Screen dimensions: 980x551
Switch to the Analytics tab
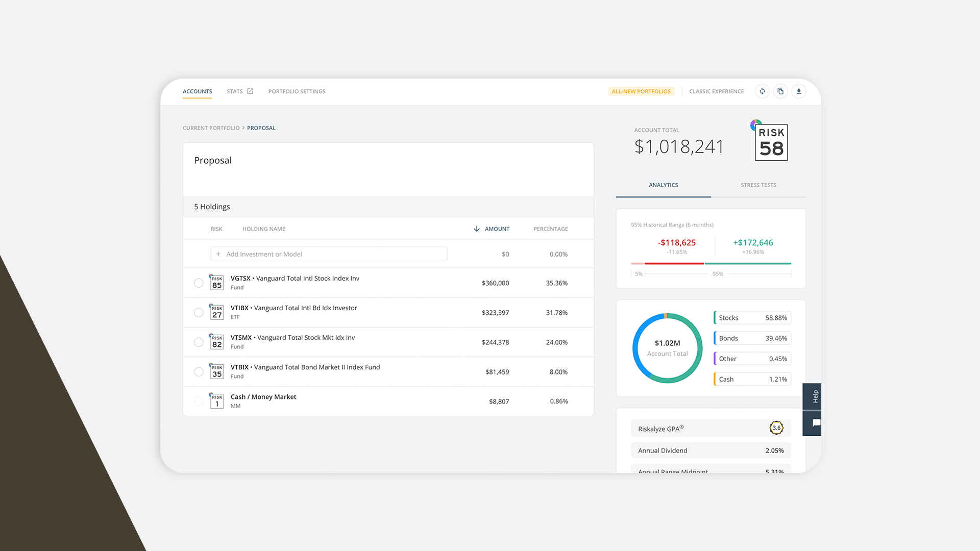coord(663,185)
